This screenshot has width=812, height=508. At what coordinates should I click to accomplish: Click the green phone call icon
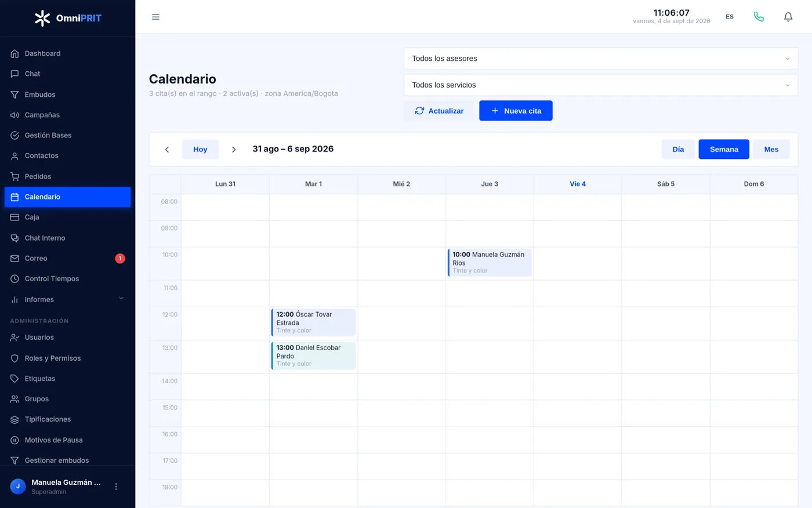[x=759, y=17]
